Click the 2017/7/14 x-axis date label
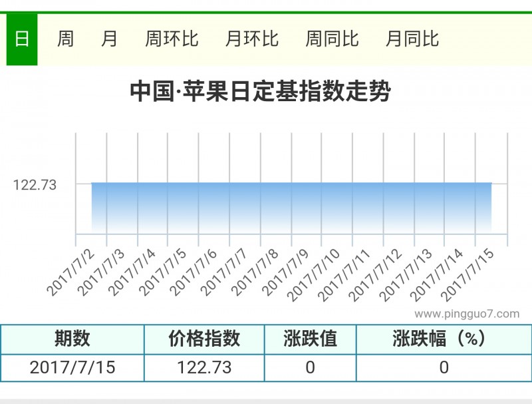The image size is (532, 404). [x=437, y=276]
